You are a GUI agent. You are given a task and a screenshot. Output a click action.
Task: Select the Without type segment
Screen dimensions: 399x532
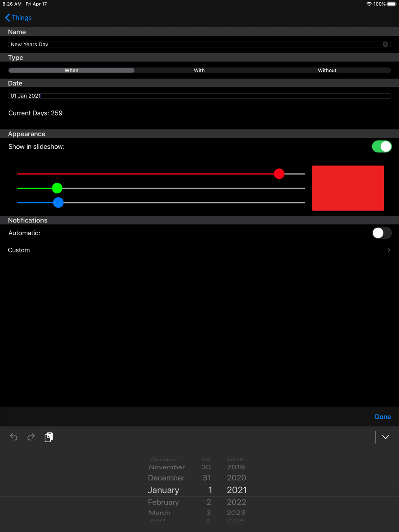[x=327, y=70]
